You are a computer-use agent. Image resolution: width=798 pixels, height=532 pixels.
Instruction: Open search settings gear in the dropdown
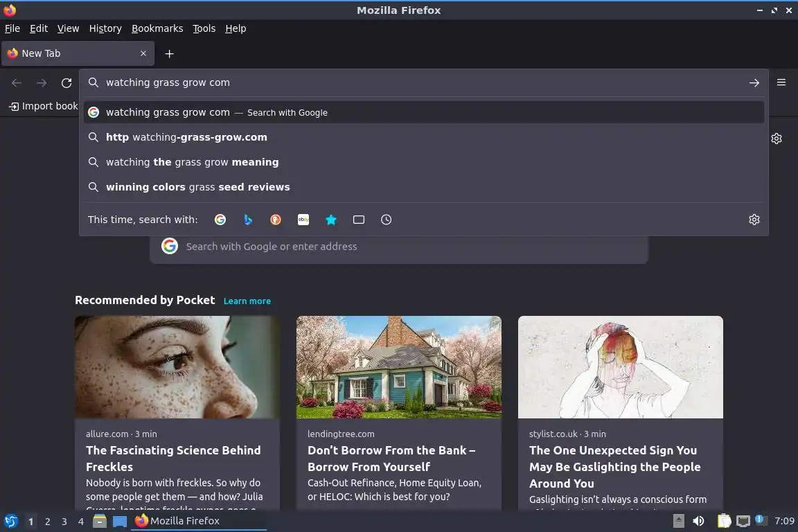point(754,220)
